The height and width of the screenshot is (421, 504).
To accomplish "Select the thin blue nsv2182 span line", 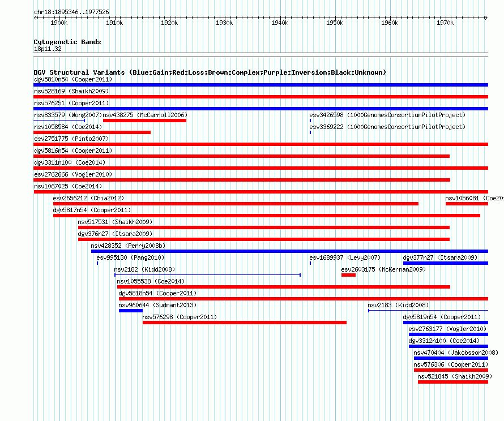I will coord(207,275).
